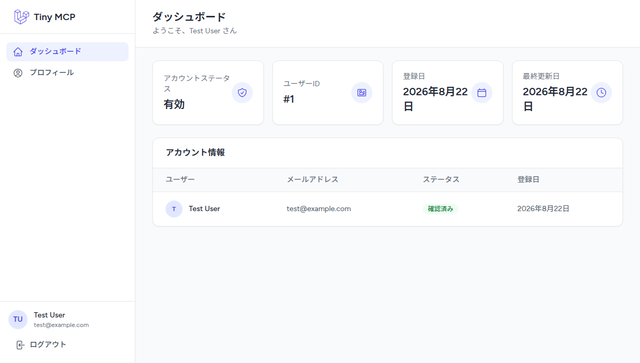The image size is (640, 363).
Task: Click test@example.com in sidebar footer
Action: click(x=61, y=325)
